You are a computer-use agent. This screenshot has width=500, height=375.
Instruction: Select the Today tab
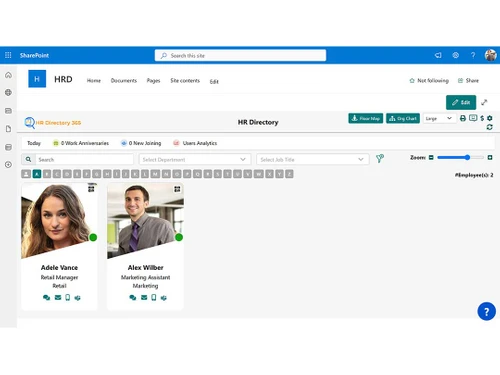click(x=34, y=143)
